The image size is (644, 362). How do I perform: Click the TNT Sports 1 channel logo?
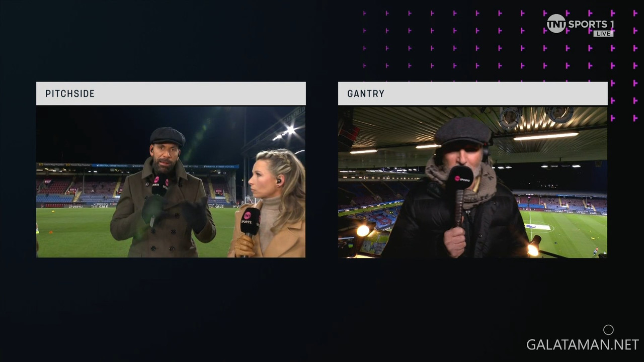(x=580, y=24)
